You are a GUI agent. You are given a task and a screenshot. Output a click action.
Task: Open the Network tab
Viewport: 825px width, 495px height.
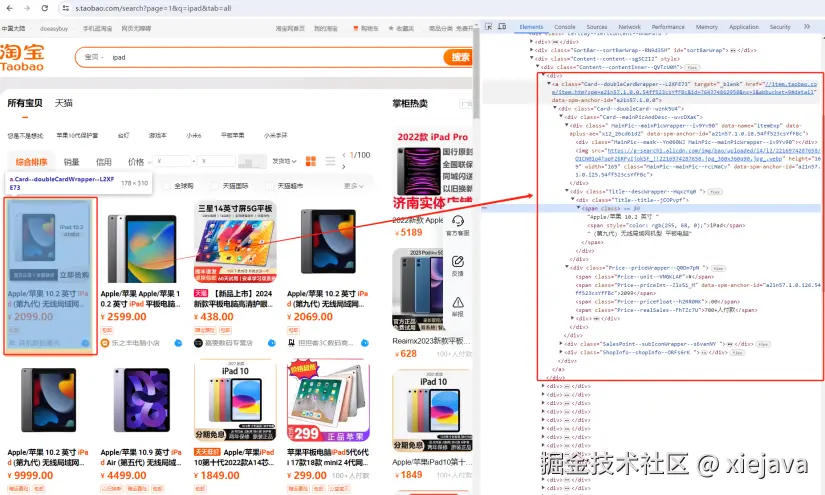click(x=629, y=27)
